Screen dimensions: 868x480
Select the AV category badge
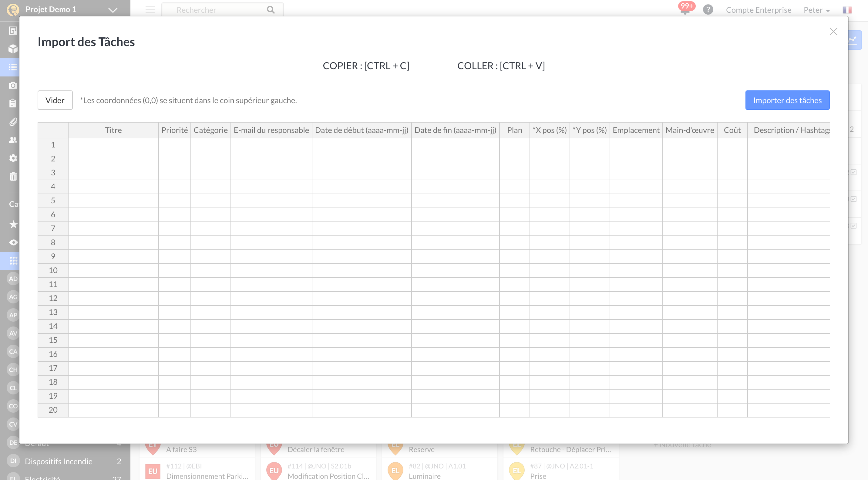[x=13, y=333]
